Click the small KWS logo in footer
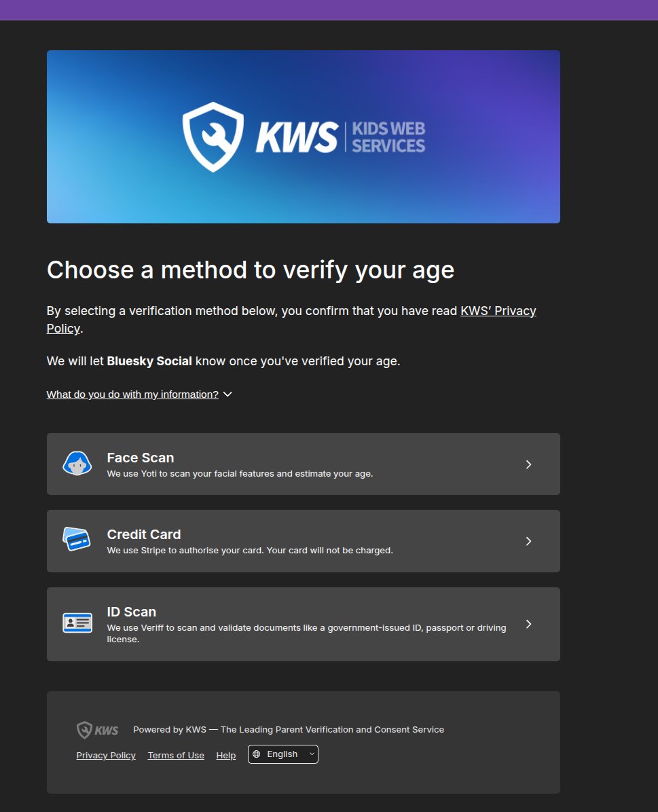The width and height of the screenshot is (658, 812). [x=97, y=730]
